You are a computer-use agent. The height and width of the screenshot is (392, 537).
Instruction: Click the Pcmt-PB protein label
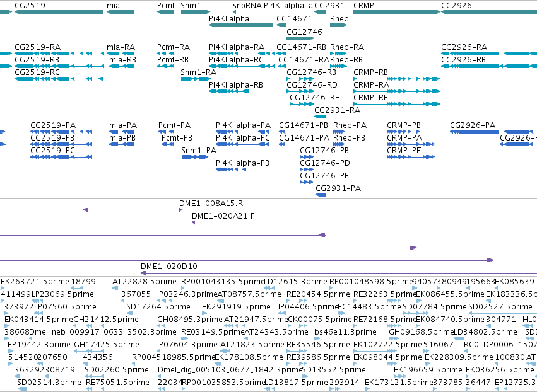pos(177,138)
